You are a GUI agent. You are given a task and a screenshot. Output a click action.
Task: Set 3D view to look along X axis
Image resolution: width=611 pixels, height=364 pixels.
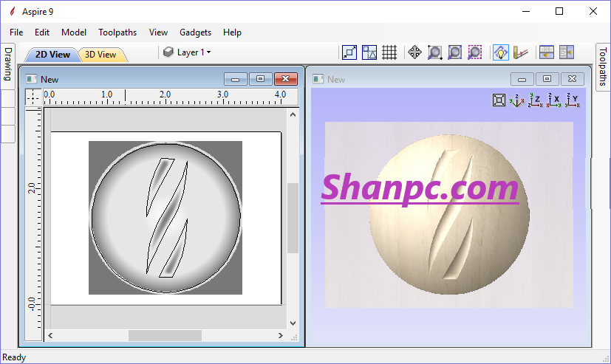[553, 100]
